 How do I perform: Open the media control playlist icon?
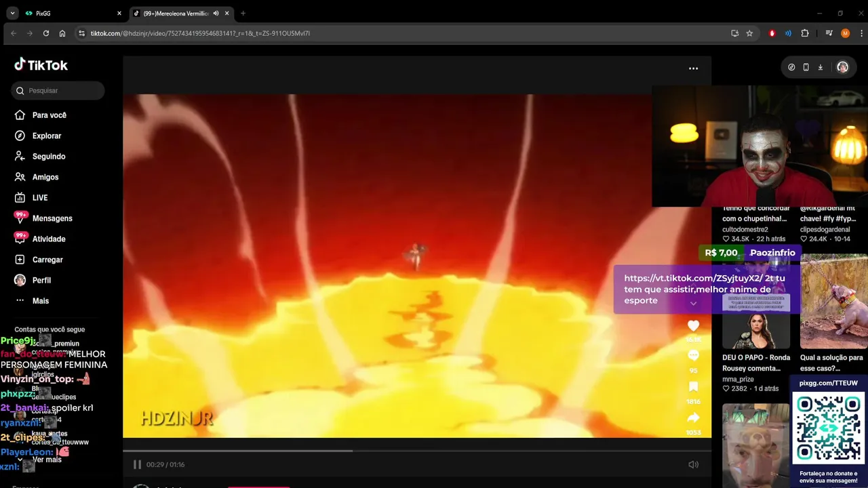[x=829, y=33]
